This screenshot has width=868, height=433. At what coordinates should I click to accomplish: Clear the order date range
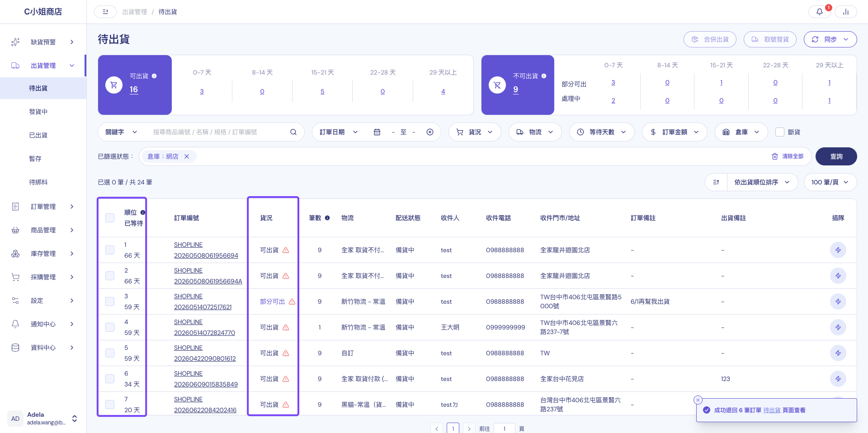point(430,132)
